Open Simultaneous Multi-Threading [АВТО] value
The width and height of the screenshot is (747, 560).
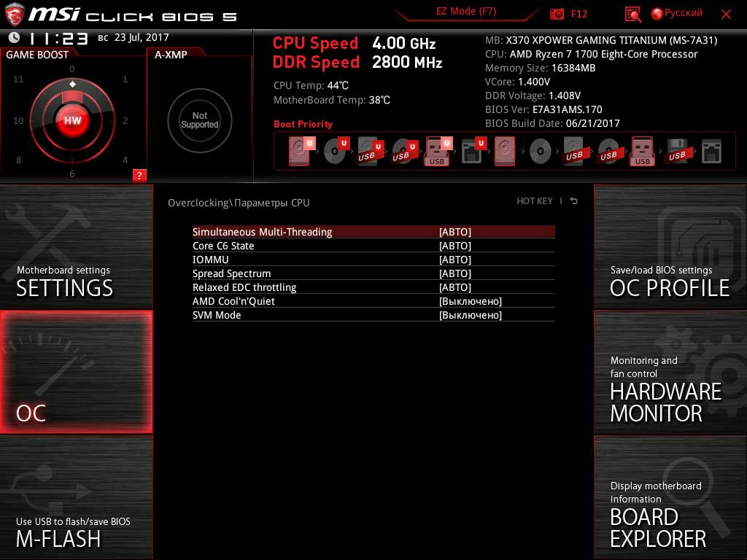(455, 232)
